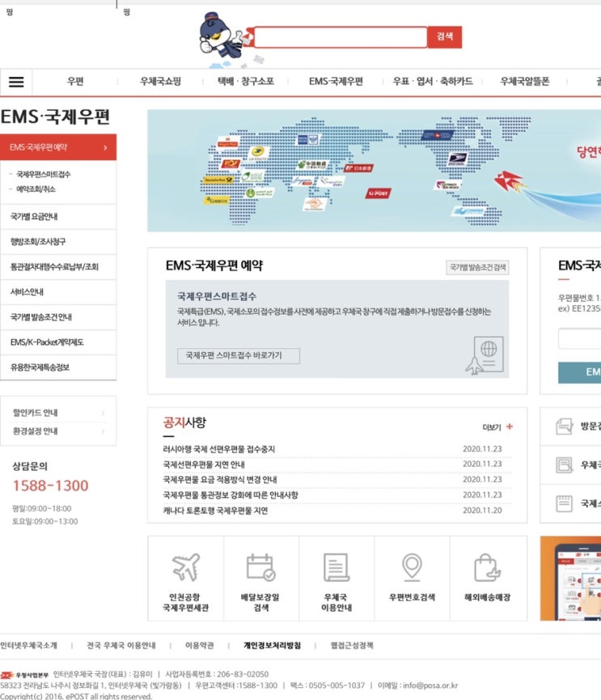Open EMS/K-Packet계약제도 sidebar item
The width and height of the screenshot is (601, 700).
[x=58, y=342]
